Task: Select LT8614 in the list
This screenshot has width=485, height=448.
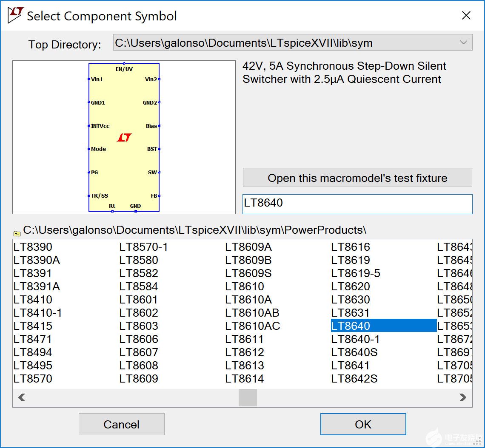Action: pyautogui.click(x=245, y=379)
